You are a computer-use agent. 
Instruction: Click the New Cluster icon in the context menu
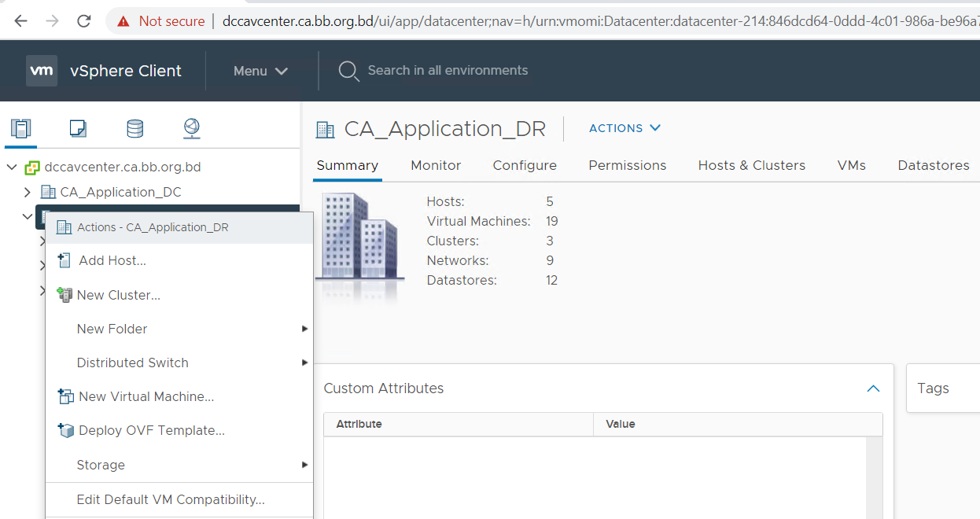click(64, 295)
